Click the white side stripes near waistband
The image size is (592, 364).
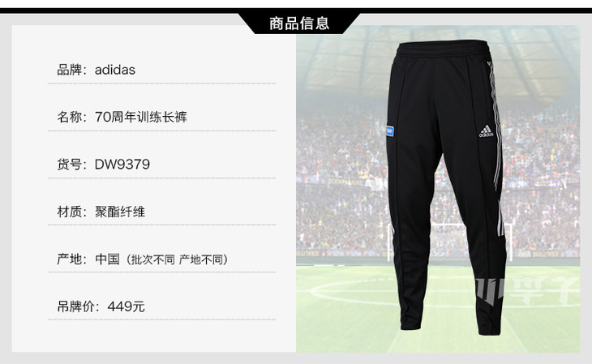click(495, 122)
